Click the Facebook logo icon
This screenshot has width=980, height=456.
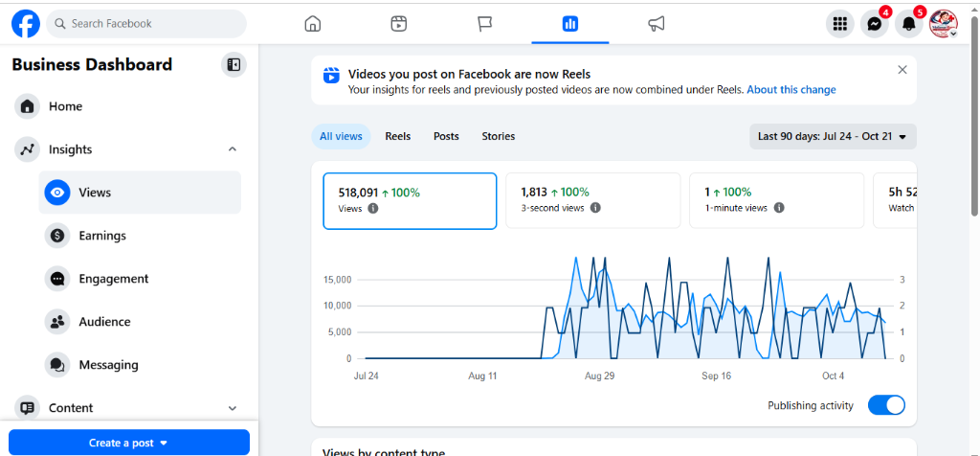point(26,24)
